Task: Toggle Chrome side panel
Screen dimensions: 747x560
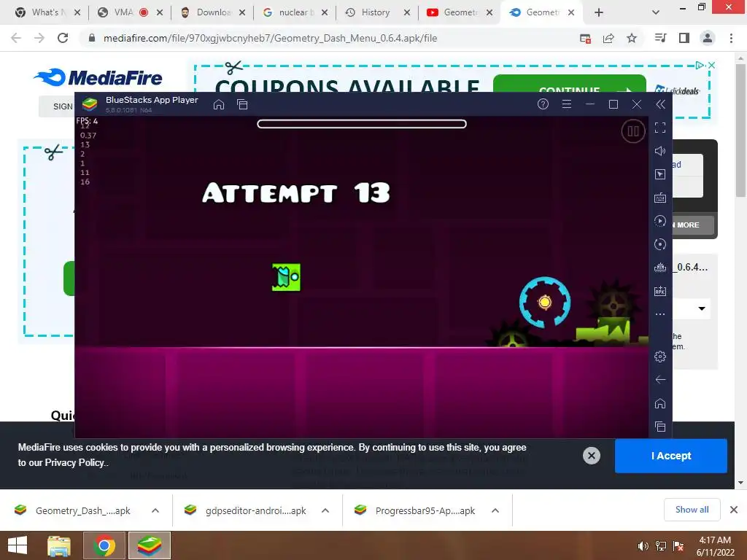Action: click(684, 38)
